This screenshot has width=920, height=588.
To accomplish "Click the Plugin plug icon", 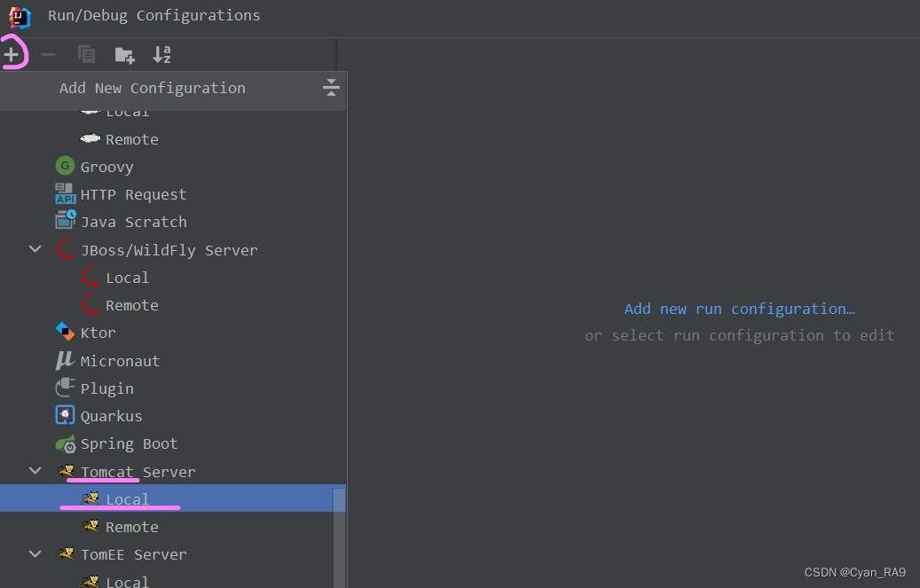I will pos(65,388).
